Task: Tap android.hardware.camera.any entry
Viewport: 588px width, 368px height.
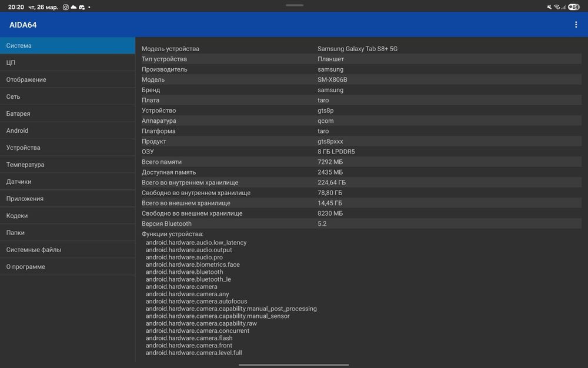Action: click(x=187, y=294)
